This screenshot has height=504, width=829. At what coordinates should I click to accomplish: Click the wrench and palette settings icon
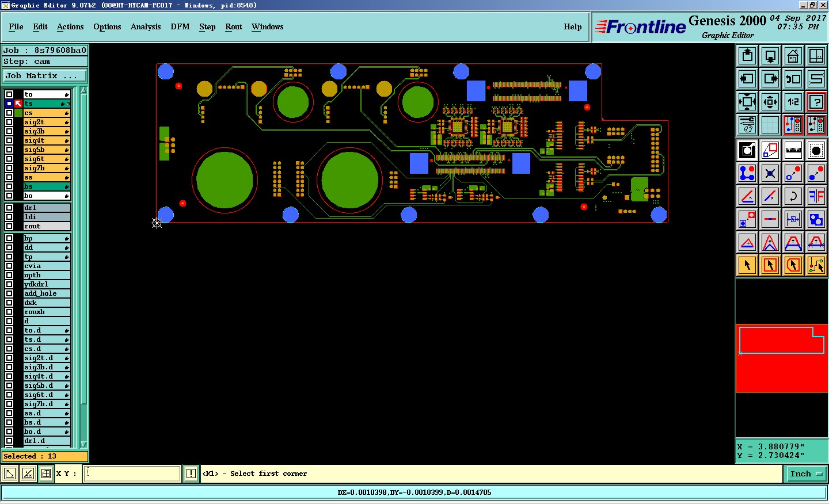coord(747,125)
